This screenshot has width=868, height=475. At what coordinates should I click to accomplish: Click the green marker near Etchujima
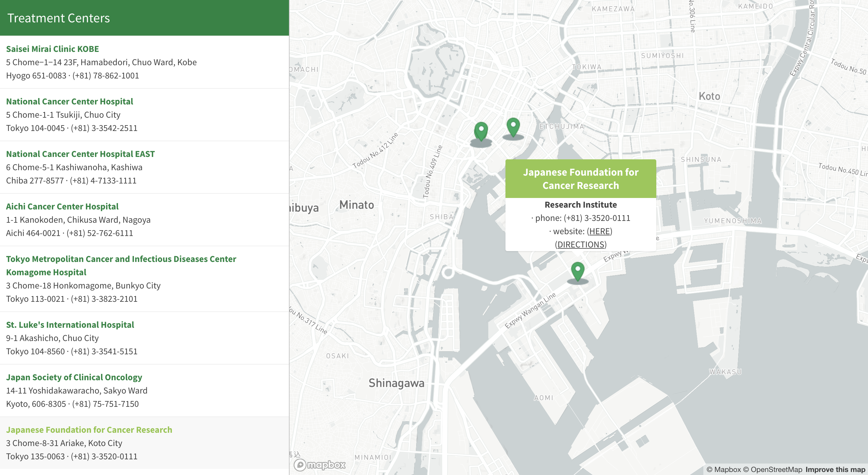[x=513, y=127]
